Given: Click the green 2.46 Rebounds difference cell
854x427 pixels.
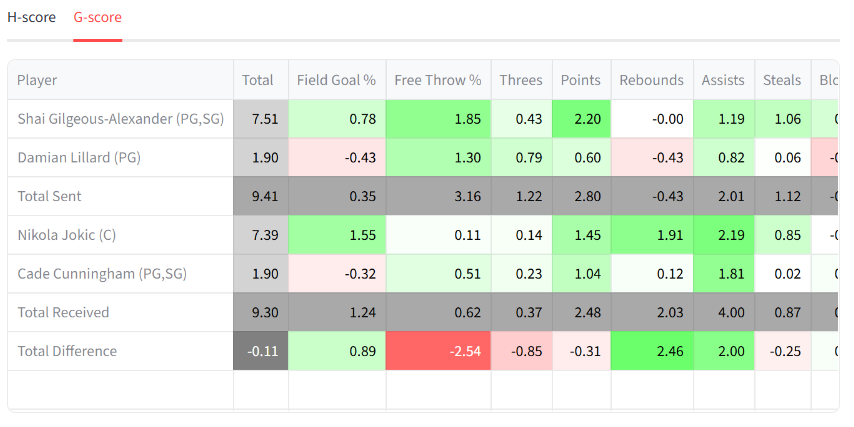Looking at the screenshot, I should pyautogui.click(x=651, y=351).
